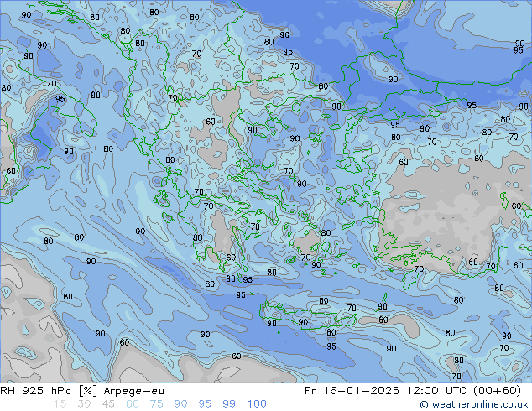
Task: Select the legend value 75
Action: click(157, 404)
